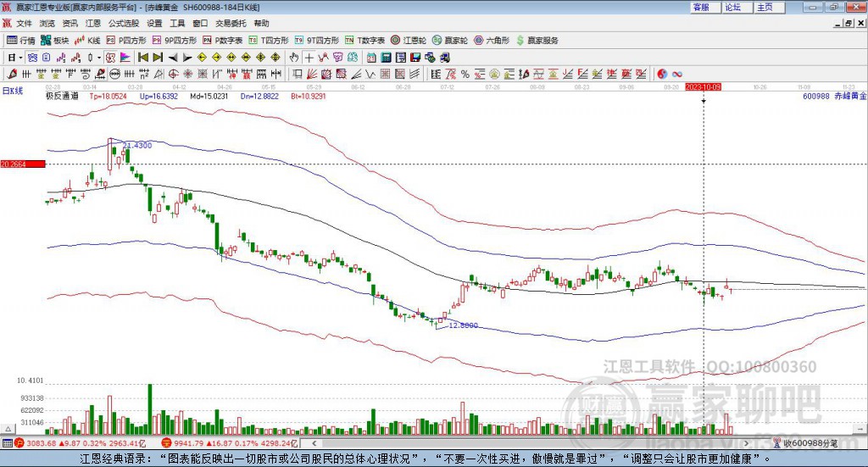Open the 资讯 menu

coord(70,23)
